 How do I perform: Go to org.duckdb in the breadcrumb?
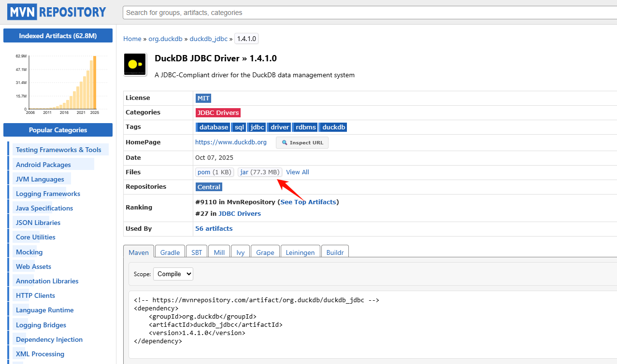click(x=165, y=39)
